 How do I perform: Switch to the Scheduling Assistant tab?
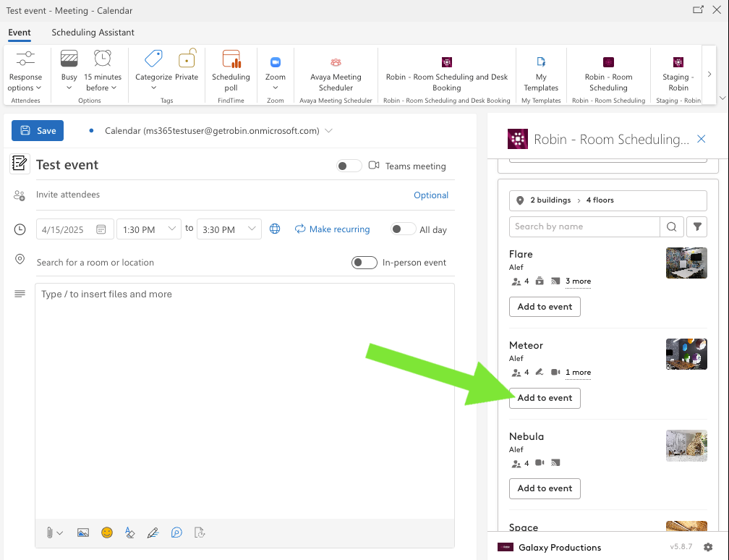click(93, 33)
